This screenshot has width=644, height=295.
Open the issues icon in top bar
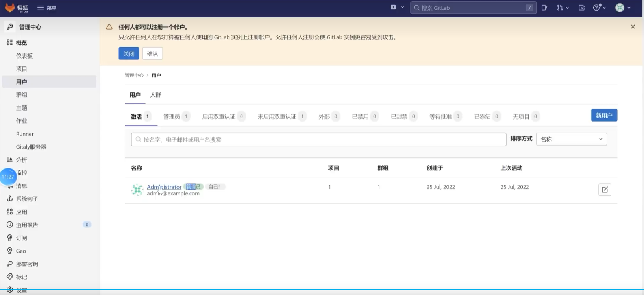pos(544,7)
